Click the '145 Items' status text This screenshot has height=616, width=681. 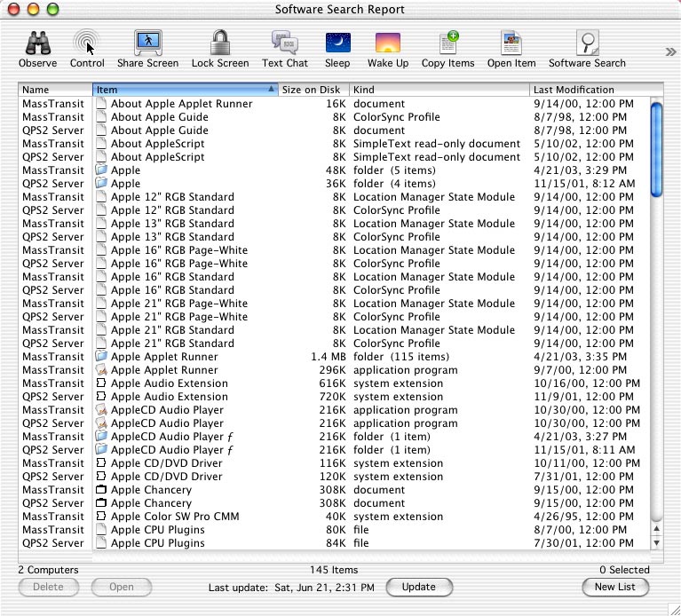(334, 570)
